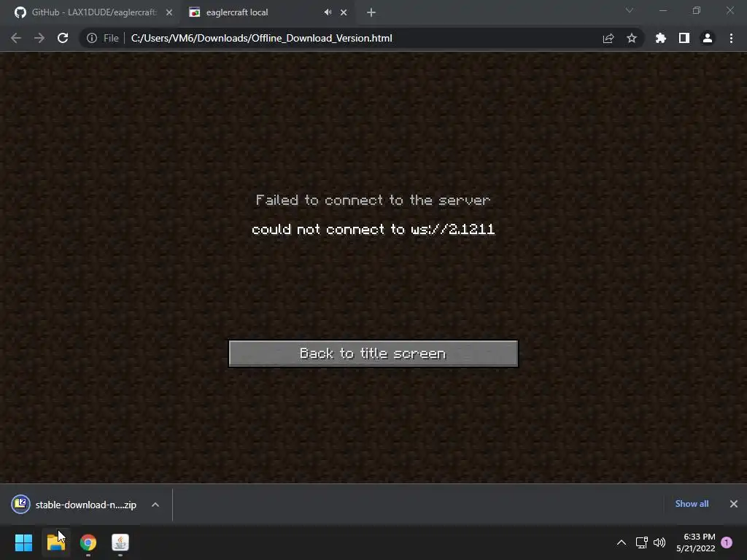This screenshot has height=560, width=747.
Task: Go back to previous page
Action: click(x=16, y=38)
